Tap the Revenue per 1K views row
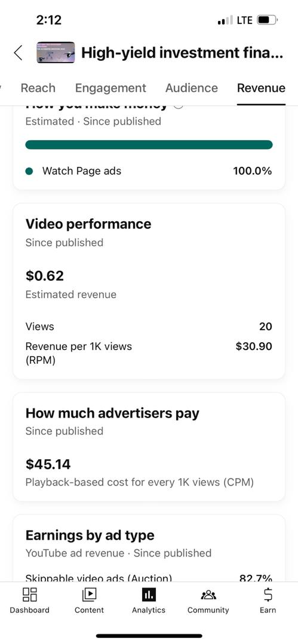 pyautogui.click(x=149, y=353)
